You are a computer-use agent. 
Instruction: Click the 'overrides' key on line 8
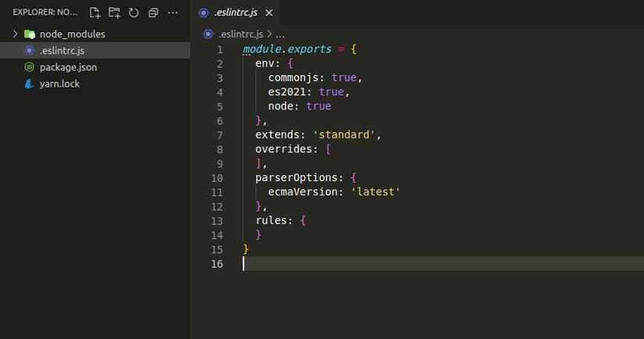tap(284, 148)
